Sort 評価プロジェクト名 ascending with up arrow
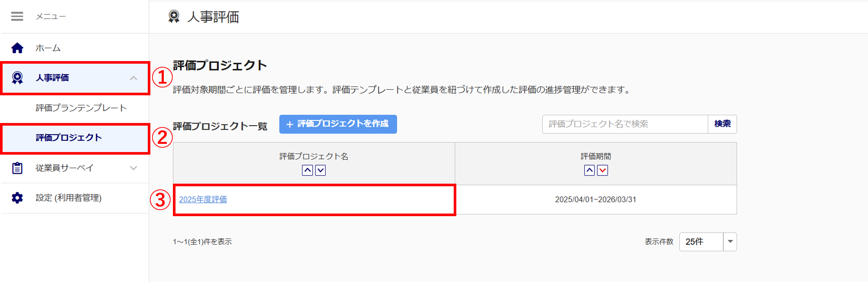Screen dimensions: 868x282 pos(307,170)
